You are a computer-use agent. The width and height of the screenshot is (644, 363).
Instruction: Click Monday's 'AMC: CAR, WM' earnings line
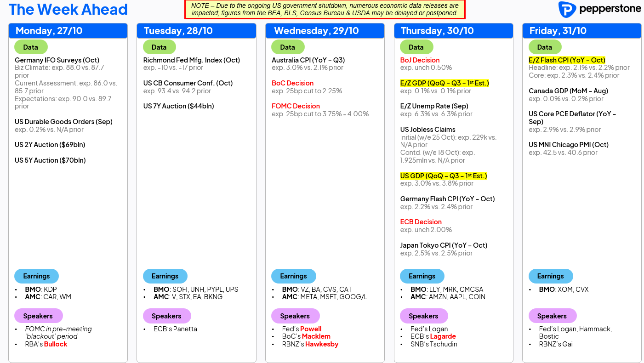click(48, 297)
